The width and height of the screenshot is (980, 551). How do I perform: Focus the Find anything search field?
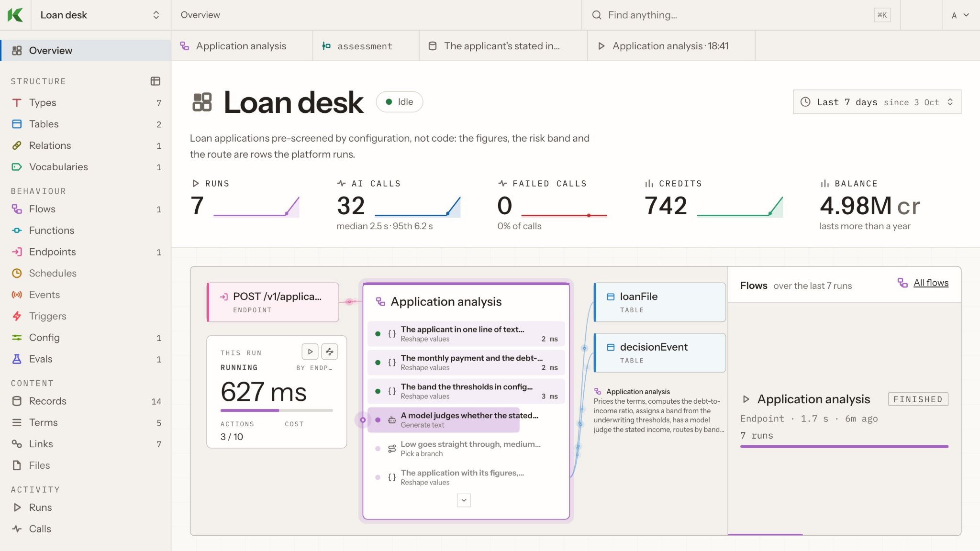point(741,15)
